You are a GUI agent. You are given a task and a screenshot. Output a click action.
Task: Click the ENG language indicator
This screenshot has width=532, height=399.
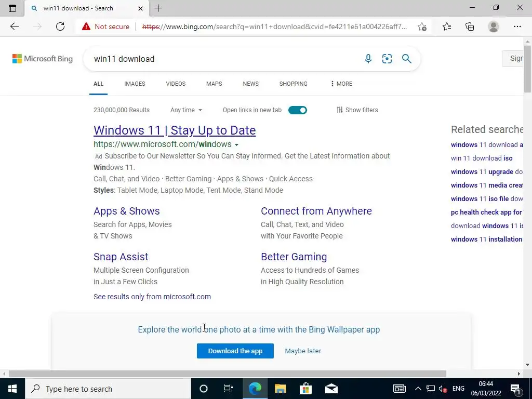click(x=458, y=389)
